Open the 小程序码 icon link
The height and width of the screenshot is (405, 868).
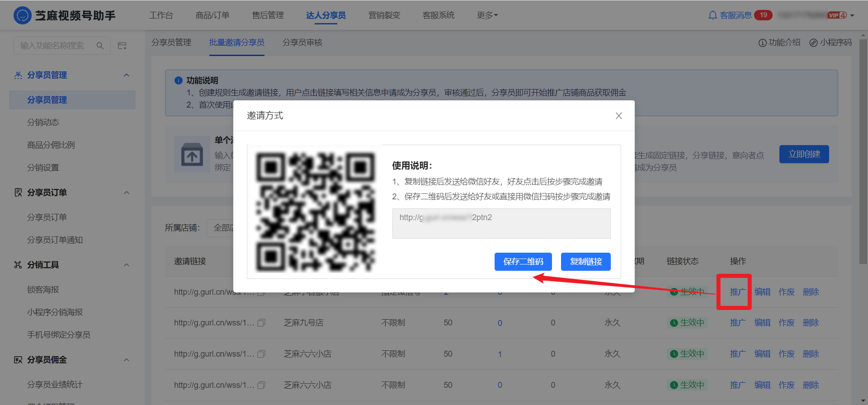[x=830, y=42]
